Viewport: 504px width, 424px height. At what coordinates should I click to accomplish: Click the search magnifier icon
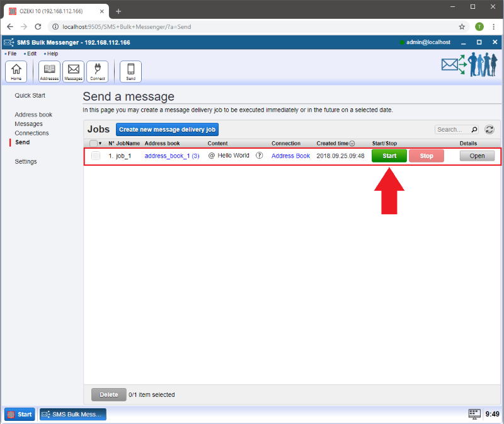tap(474, 129)
